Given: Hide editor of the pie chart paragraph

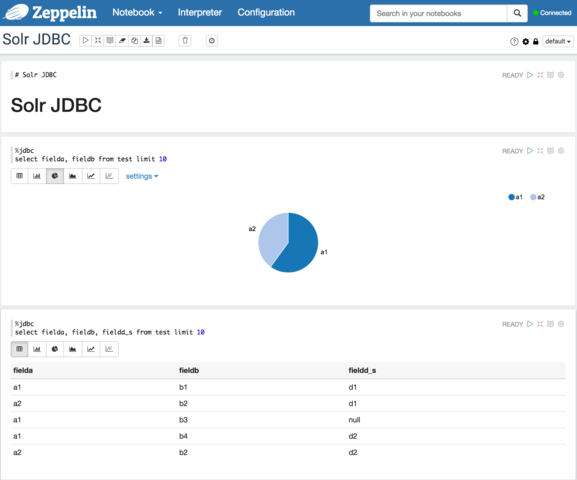Looking at the screenshot, I should click(x=540, y=151).
